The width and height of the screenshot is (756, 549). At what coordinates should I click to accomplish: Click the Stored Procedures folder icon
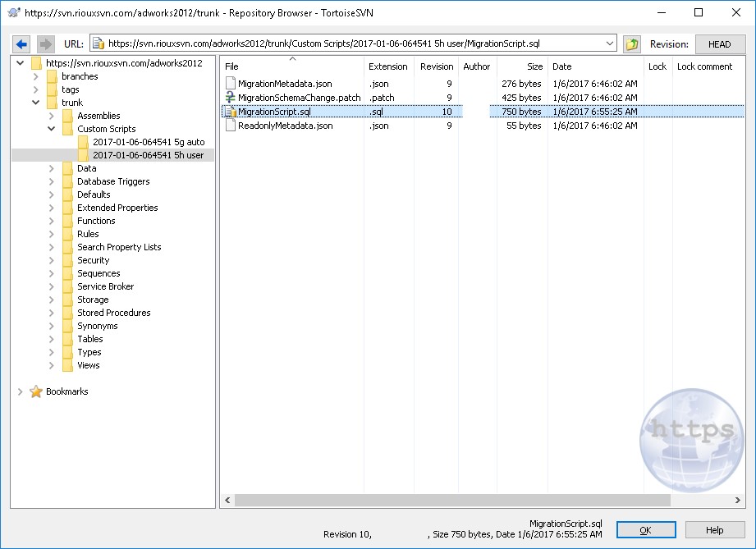tap(67, 313)
